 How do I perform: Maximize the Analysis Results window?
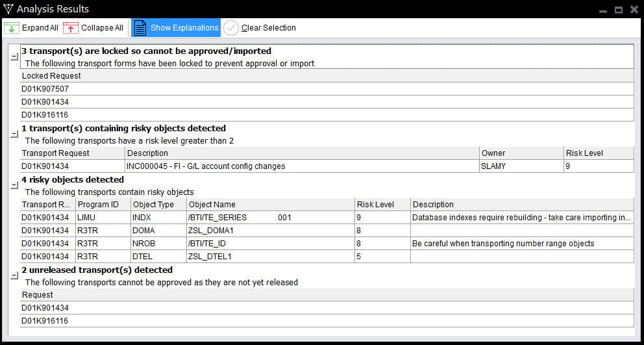619,9
